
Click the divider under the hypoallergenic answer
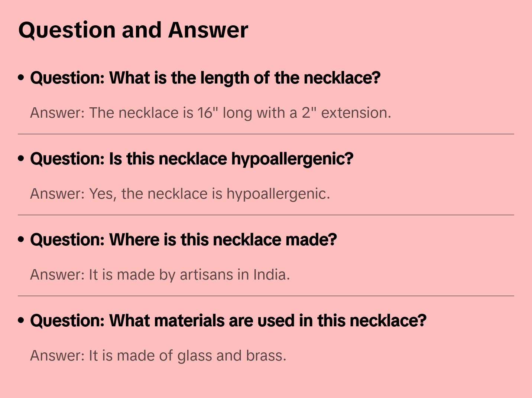[266, 215]
